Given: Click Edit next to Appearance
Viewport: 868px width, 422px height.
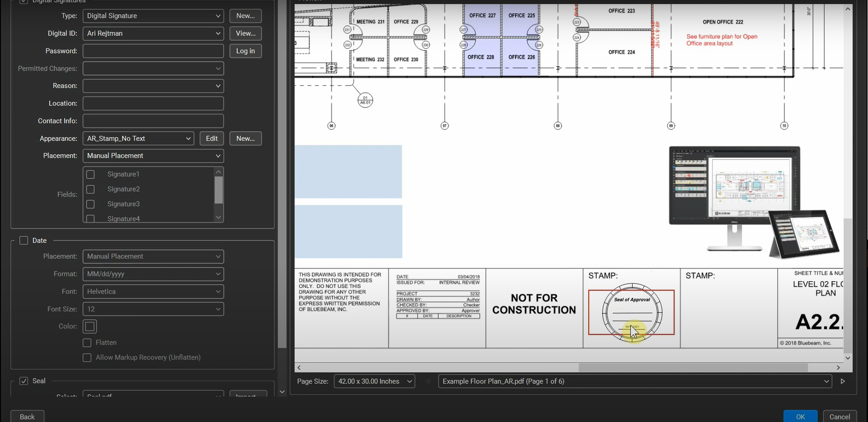Looking at the screenshot, I should tap(211, 138).
